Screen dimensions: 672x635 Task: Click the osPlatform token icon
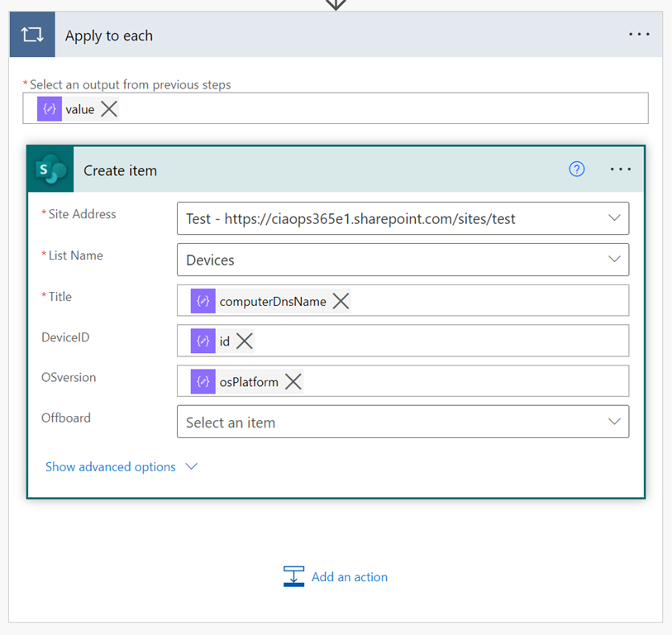click(203, 381)
